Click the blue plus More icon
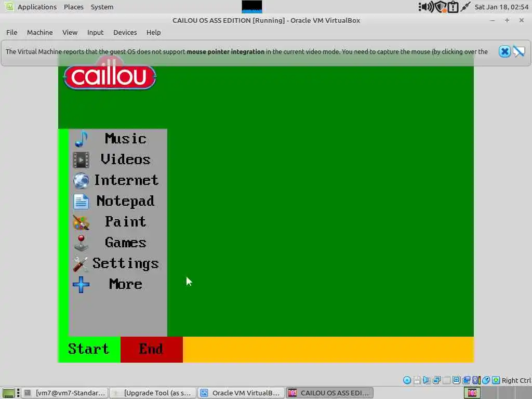532x399 pixels. 81,285
